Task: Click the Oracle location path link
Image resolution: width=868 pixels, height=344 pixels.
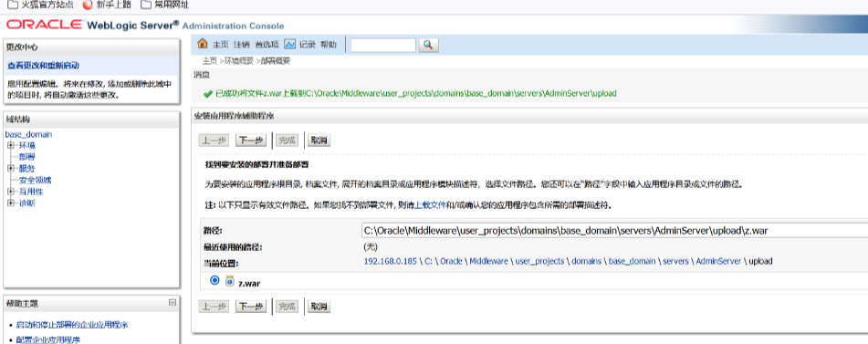Action: [451, 261]
